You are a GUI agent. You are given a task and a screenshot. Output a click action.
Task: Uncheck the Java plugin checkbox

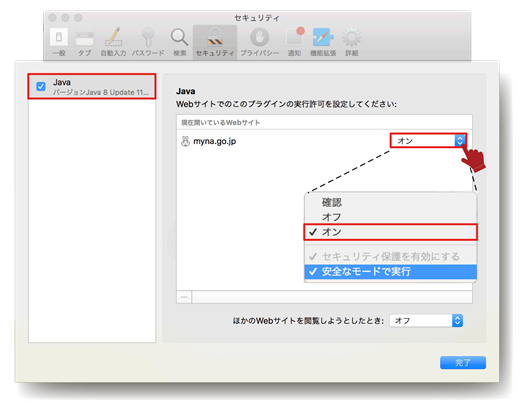pos(41,86)
